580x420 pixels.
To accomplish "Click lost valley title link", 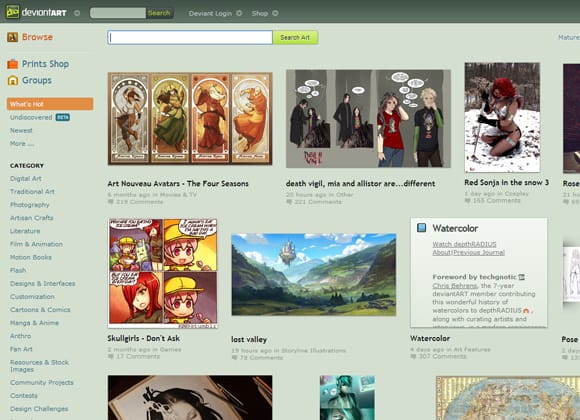I will tap(249, 339).
